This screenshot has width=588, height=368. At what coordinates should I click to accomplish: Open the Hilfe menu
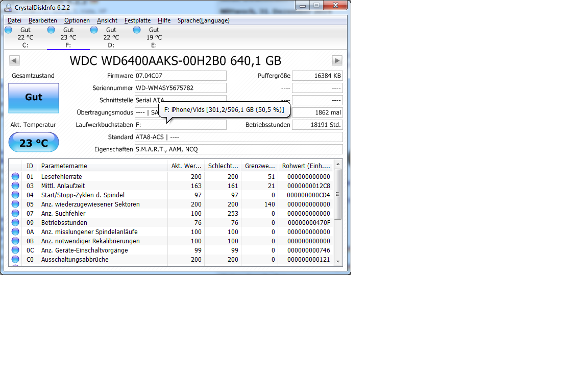click(x=164, y=20)
